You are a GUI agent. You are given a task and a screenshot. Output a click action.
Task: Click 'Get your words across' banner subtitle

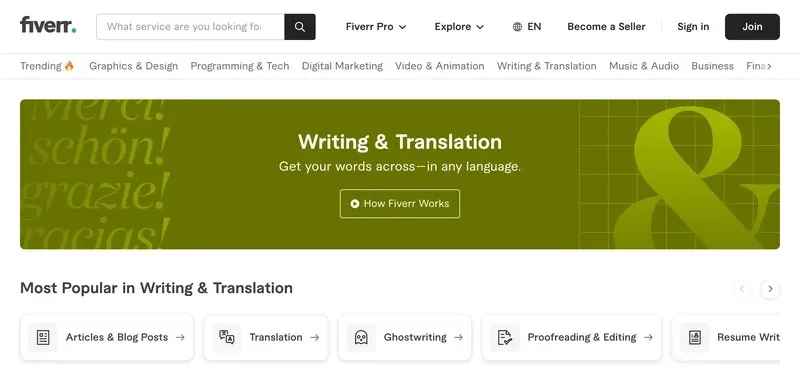tap(400, 167)
